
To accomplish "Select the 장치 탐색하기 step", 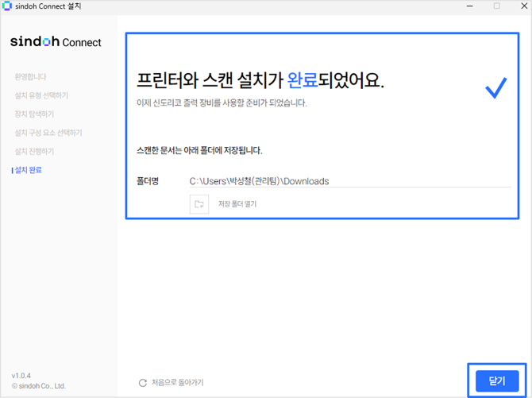I will click(34, 114).
